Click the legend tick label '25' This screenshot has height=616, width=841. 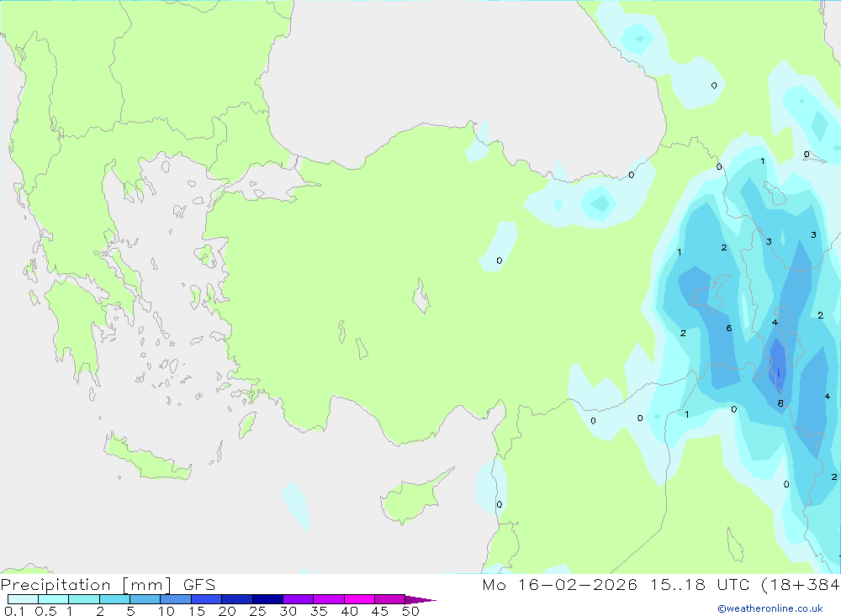click(x=258, y=611)
